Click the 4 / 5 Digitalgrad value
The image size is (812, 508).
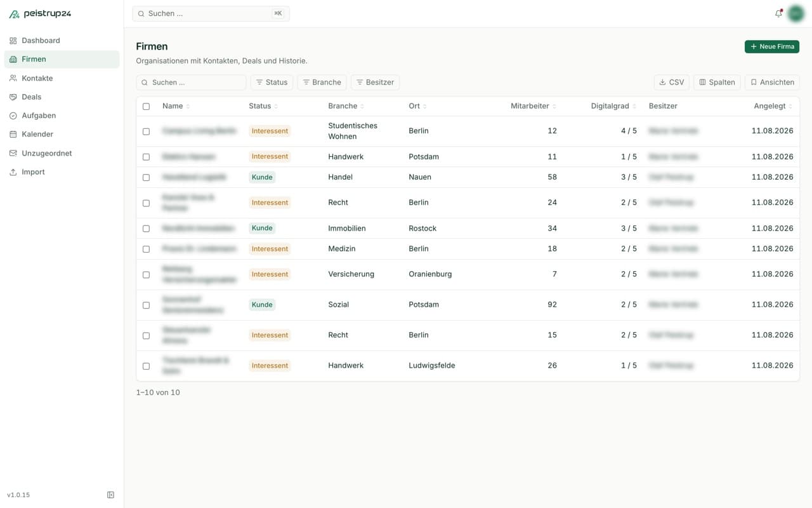coord(629,131)
